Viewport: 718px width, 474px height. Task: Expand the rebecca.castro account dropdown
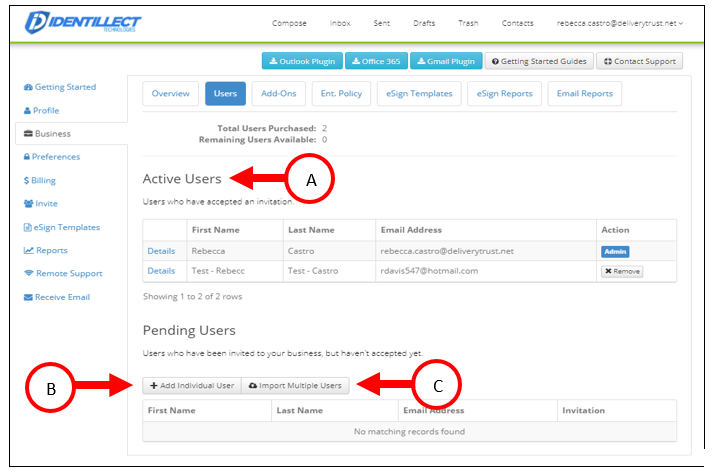620,23
